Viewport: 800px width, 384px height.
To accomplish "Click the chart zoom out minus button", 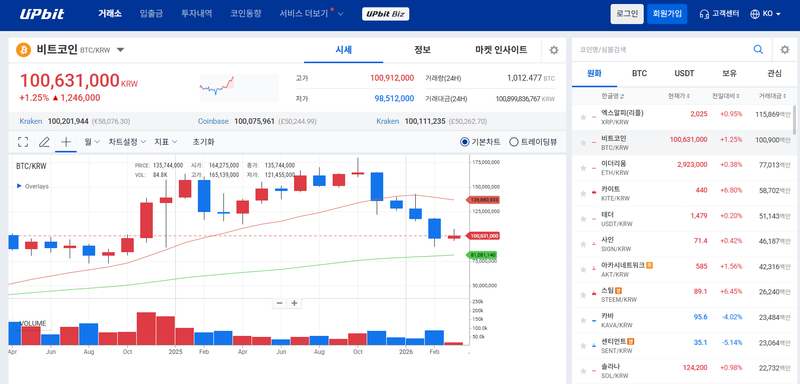I will (x=279, y=303).
